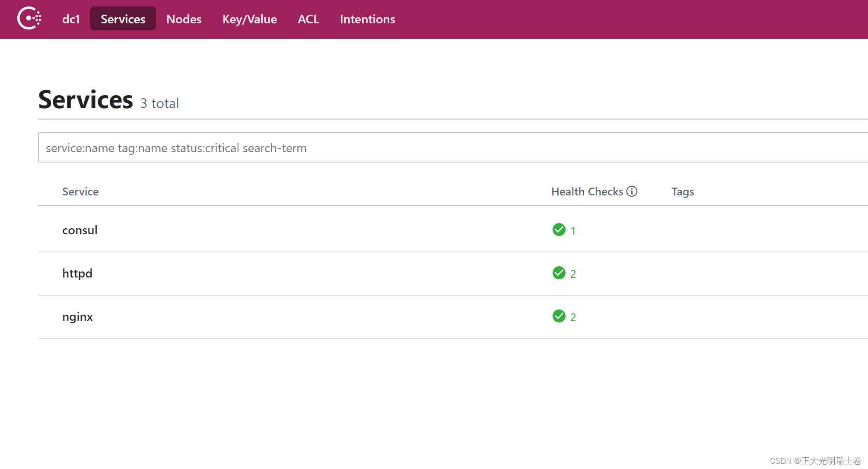Viewport: 868px width, 469px height.
Task: Click the Tags column header
Action: coord(682,191)
